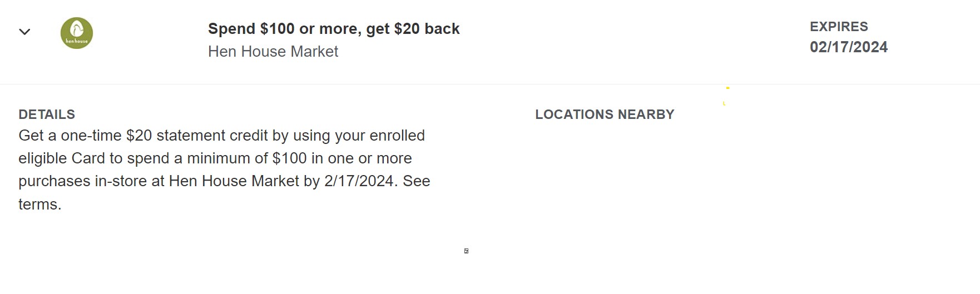Collapse the Hen House Market offer chevron
The height and width of the screenshot is (294, 980).
pyautogui.click(x=24, y=32)
